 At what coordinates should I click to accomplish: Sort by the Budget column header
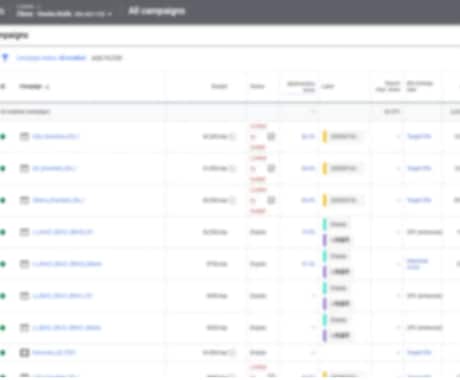pos(219,86)
